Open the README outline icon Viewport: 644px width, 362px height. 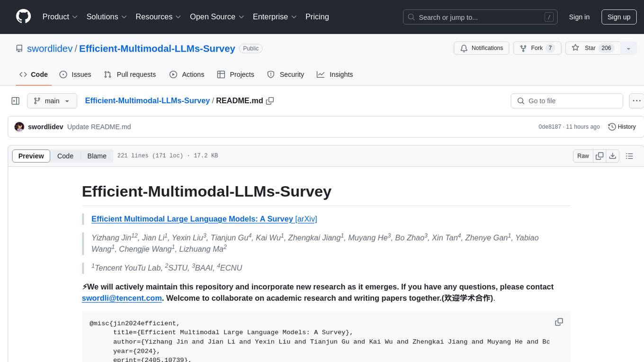point(629,156)
